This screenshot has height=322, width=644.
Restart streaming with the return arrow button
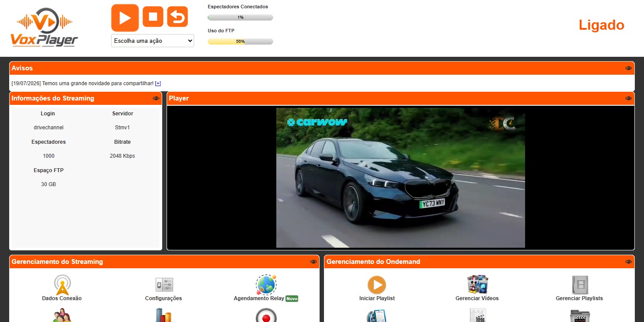pyautogui.click(x=178, y=17)
